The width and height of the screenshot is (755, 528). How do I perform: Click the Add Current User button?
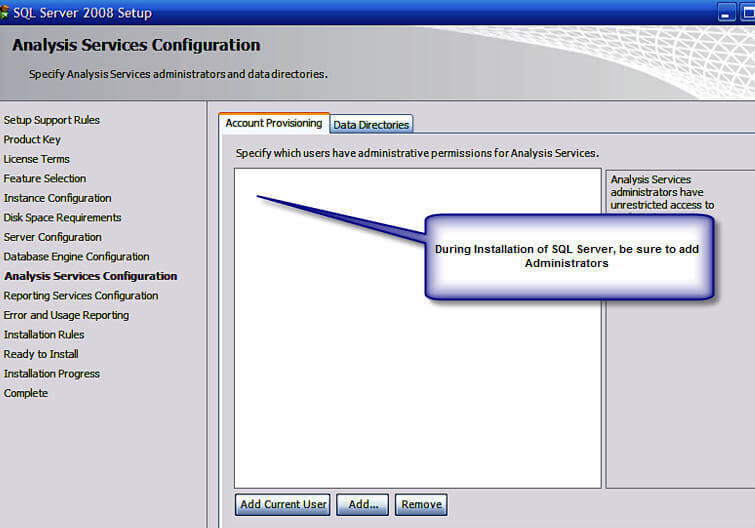tap(283, 504)
